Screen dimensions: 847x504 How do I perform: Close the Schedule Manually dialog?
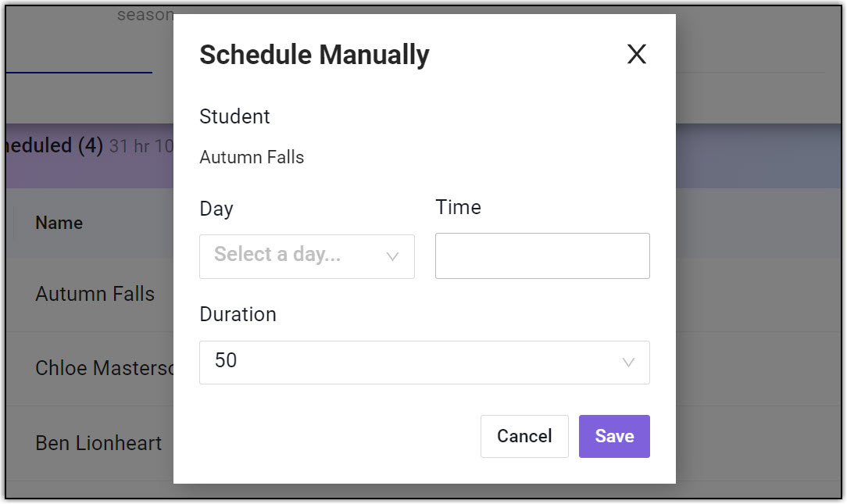[637, 54]
